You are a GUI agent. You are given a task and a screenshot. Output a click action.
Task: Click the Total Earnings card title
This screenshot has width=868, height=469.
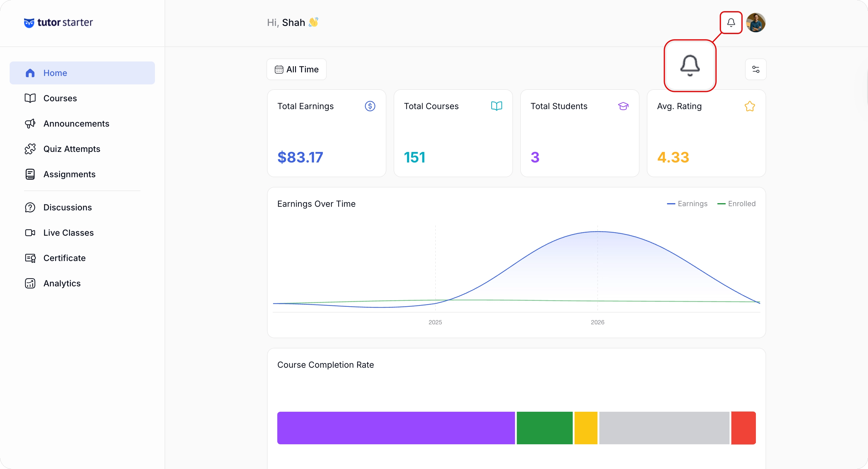305,106
